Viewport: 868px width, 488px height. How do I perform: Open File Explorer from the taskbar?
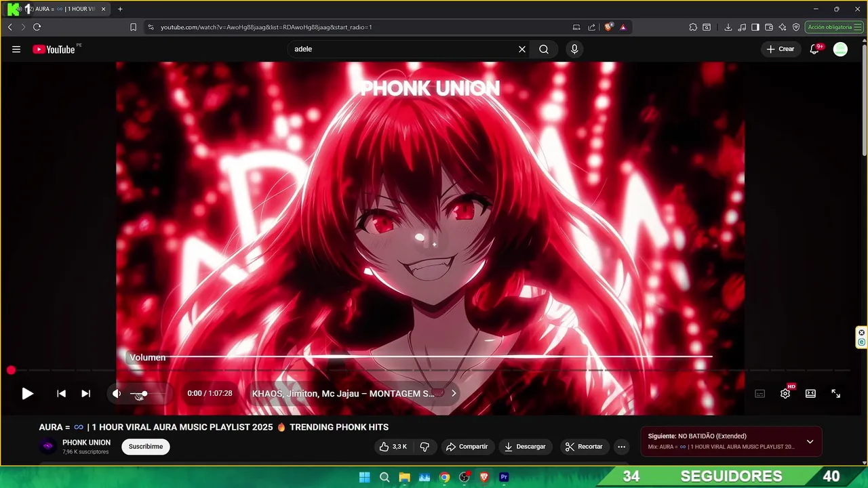pyautogui.click(x=404, y=477)
